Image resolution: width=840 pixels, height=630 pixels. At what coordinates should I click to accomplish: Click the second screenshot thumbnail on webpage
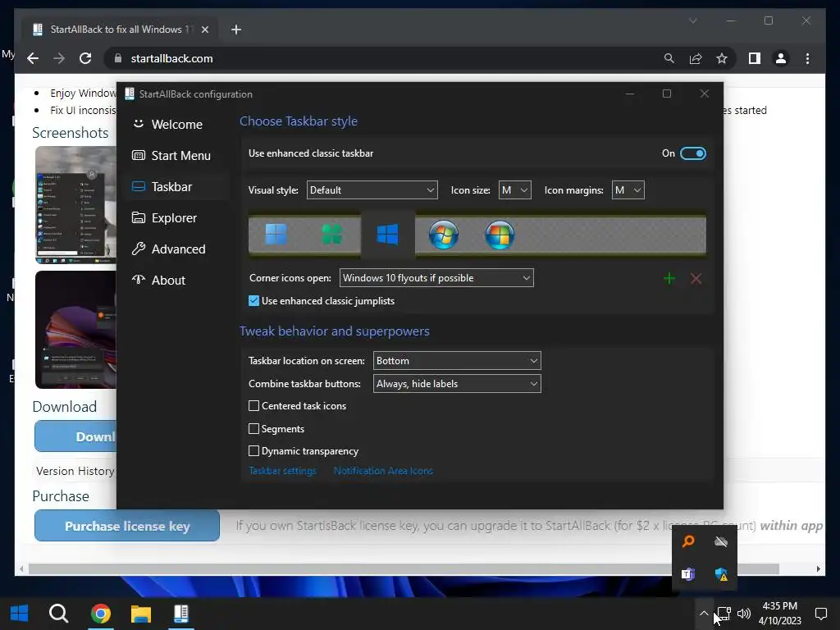pos(76,330)
